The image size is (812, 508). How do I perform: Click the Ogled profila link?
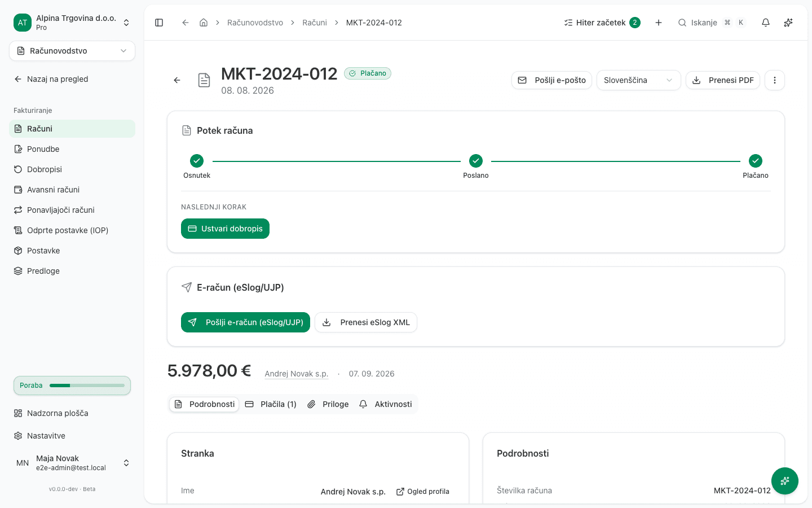pyautogui.click(x=423, y=492)
